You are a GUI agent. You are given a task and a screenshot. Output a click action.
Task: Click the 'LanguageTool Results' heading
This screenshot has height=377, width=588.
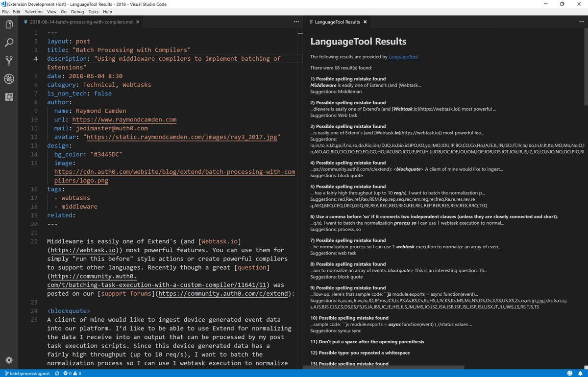pyautogui.click(x=358, y=42)
